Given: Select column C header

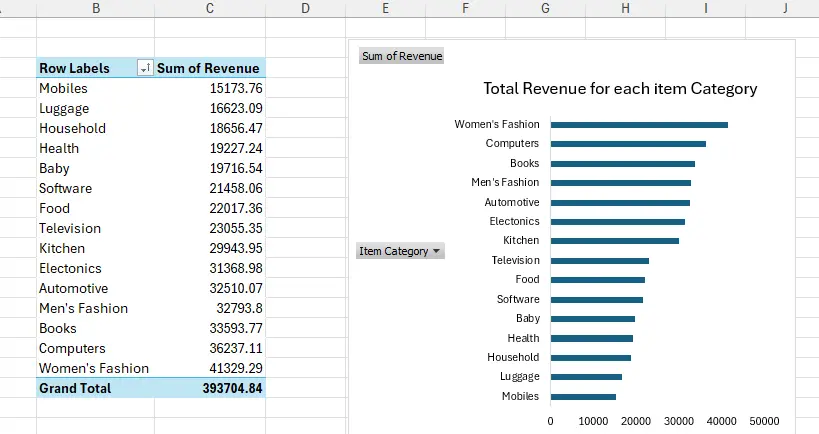Looking at the screenshot, I should click(209, 9).
